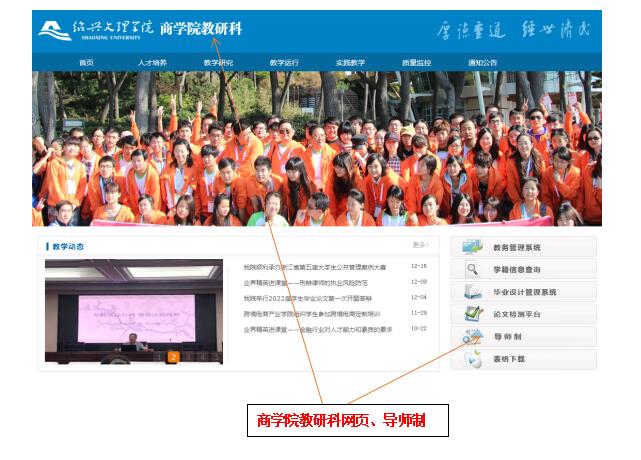Click the 教务管理系统 computer icon
The height and width of the screenshot is (460, 641).
tap(471, 247)
